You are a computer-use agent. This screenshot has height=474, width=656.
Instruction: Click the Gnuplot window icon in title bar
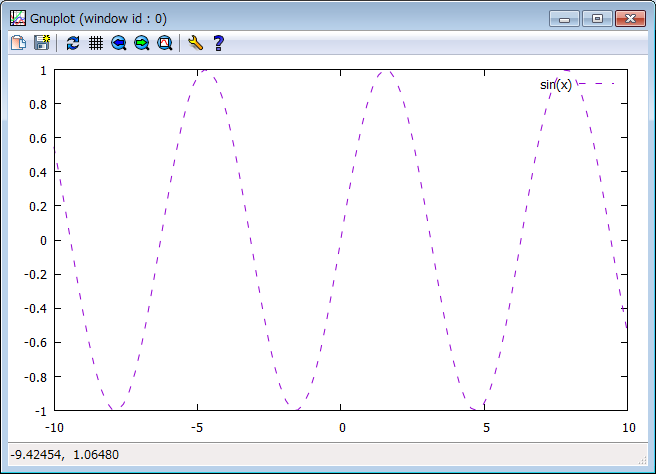click(18, 17)
